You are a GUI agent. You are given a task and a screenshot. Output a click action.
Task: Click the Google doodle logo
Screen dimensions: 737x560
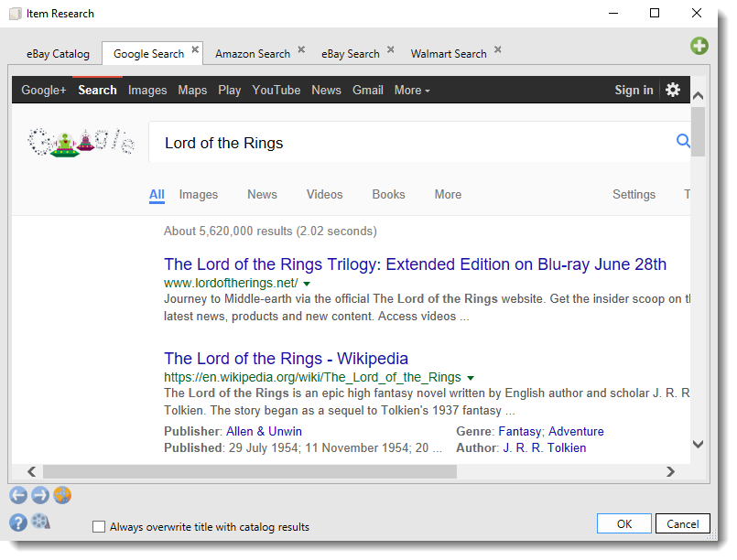(x=81, y=142)
